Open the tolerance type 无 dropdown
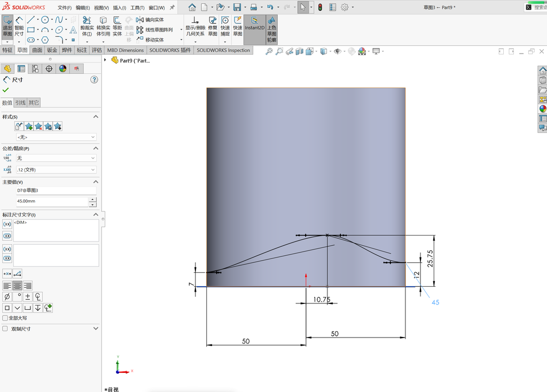Viewport: 547px width, 392px height. click(56, 158)
